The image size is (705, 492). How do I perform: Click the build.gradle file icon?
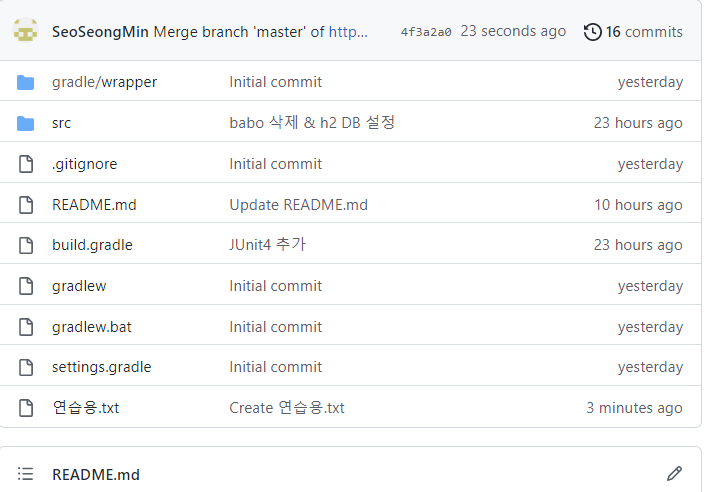coord(26,245)
